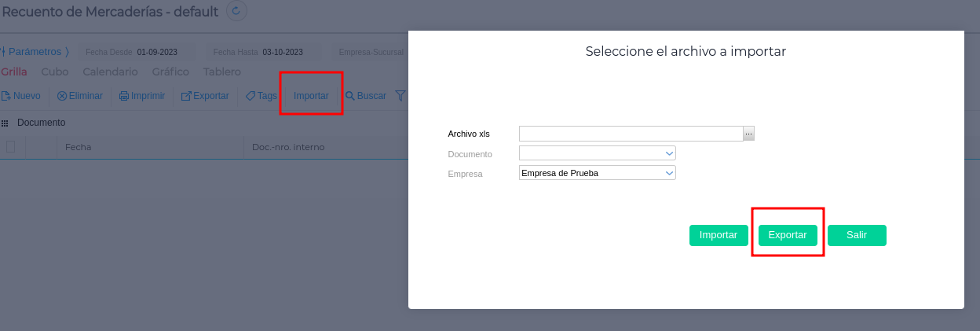Click the Nuevo new-document icon

point(6,96)
